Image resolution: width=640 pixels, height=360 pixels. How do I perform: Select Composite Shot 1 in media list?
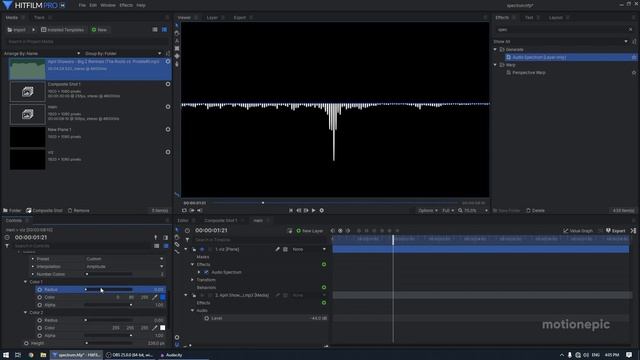click(x=90, y=91)
